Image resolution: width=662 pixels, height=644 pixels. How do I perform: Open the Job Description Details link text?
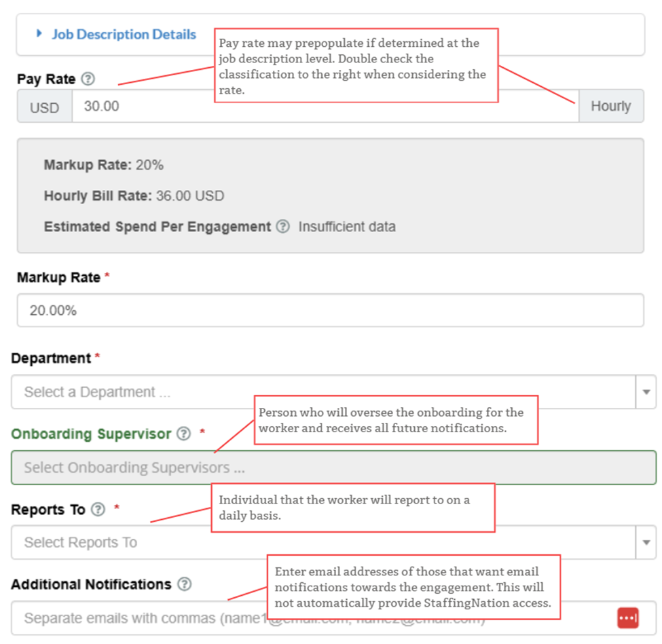(124, 34)
